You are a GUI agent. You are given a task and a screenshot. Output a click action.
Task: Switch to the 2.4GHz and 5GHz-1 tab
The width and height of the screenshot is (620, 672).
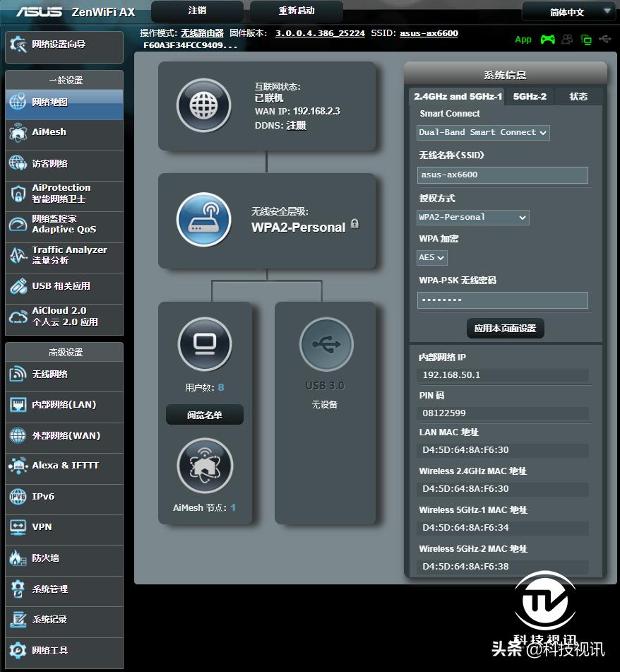tap(458, 96)
